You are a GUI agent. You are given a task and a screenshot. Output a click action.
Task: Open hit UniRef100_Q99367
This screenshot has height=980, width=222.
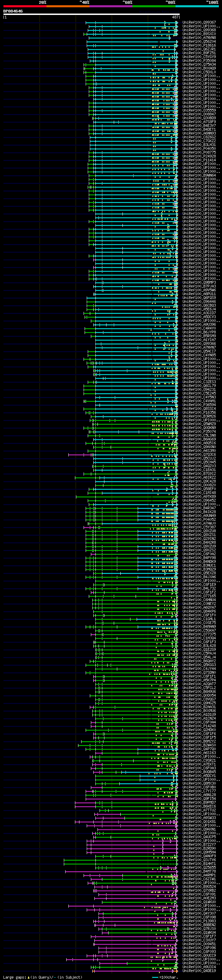[x=199, y=23]
